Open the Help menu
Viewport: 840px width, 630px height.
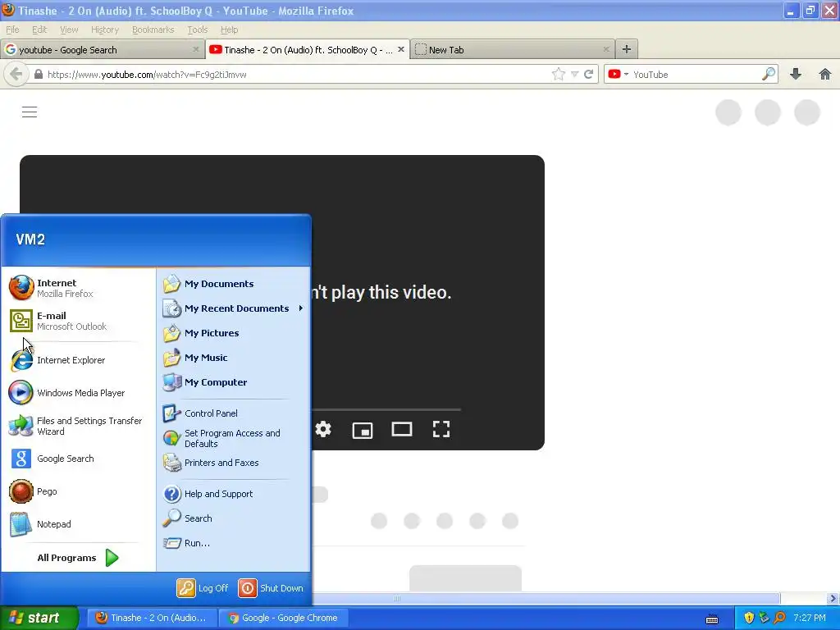pyautogui.click(x=230, y=30)
